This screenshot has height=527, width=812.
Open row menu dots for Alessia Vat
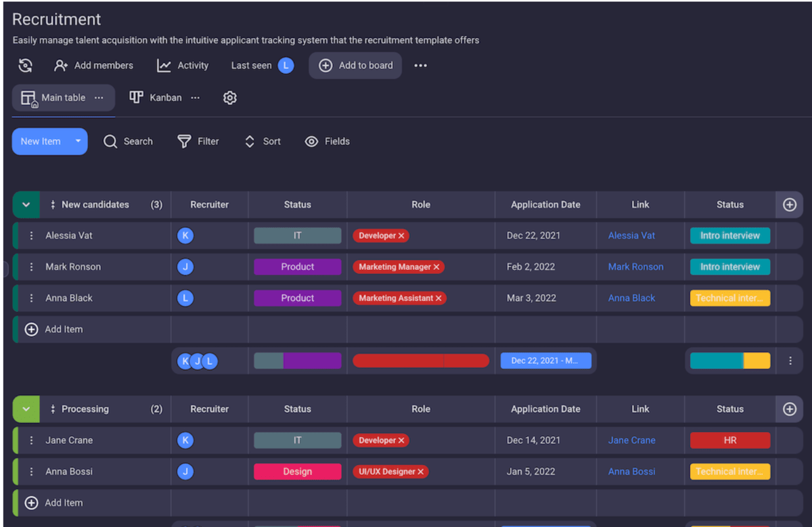coord(31,235)
